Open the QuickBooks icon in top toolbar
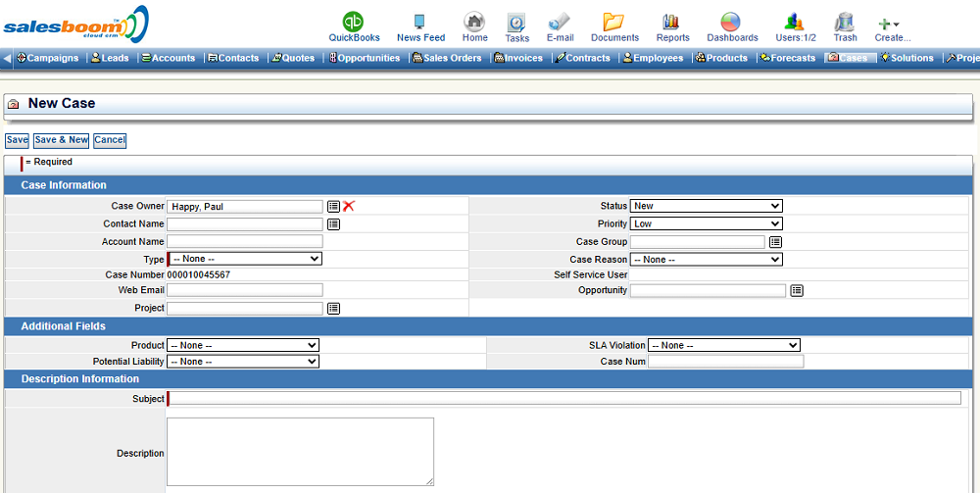 click(354, 22)
